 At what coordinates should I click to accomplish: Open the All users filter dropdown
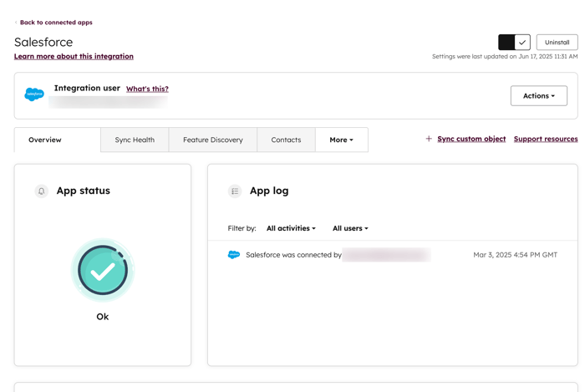(350, 228)
